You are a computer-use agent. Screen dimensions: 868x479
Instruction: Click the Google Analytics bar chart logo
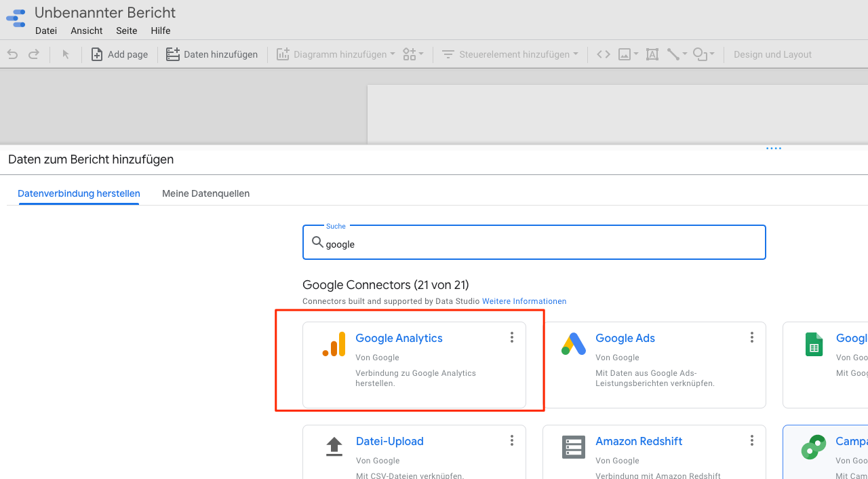click(x=334, y=345)
